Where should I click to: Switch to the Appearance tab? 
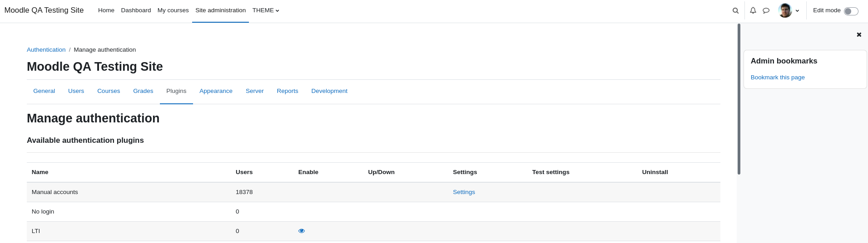click(216, 91)
